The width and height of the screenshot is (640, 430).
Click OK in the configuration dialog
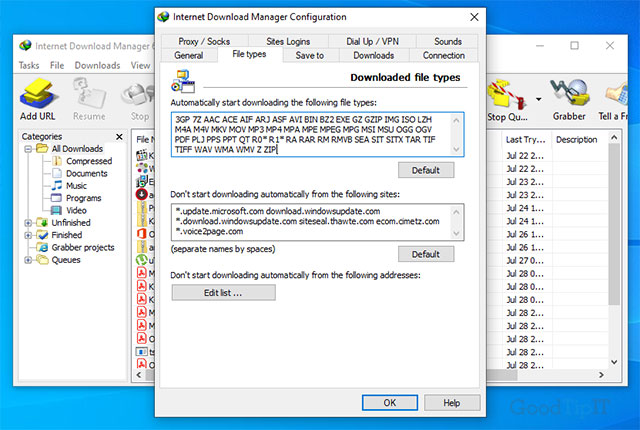pos(390,403)
